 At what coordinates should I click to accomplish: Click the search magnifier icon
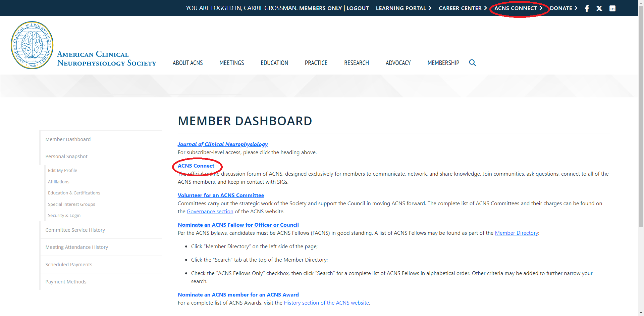[x=472, y=62]
